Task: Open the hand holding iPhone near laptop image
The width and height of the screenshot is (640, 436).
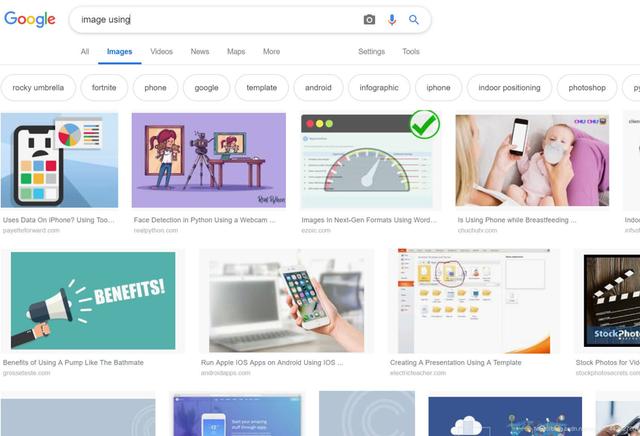Action: pyautogui.click(x=287, y=301)
